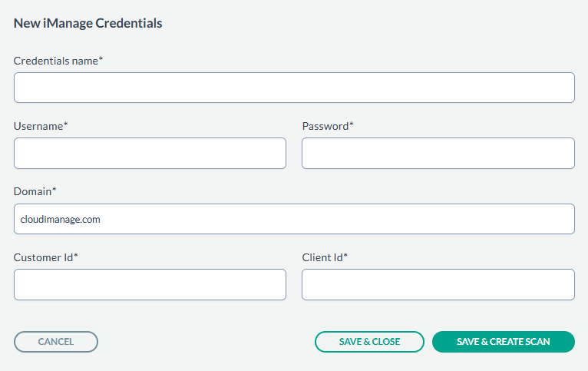
Task: Select the Client Id input field
Action: click(438, 284)
